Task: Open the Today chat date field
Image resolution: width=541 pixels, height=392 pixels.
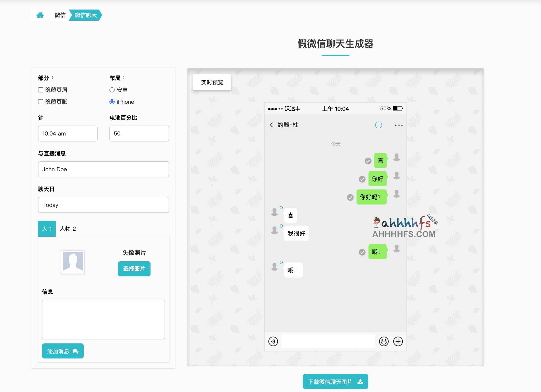Action: coord(103,205)
